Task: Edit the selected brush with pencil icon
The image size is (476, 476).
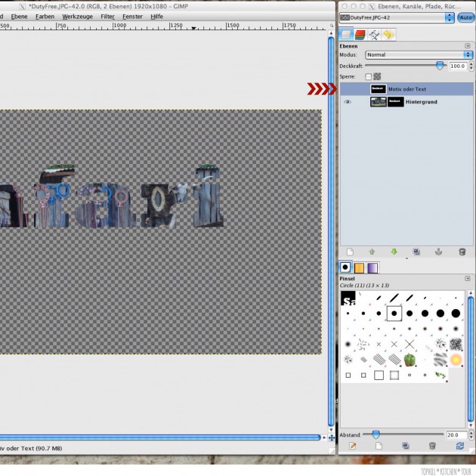Action: tap(352, 446)
